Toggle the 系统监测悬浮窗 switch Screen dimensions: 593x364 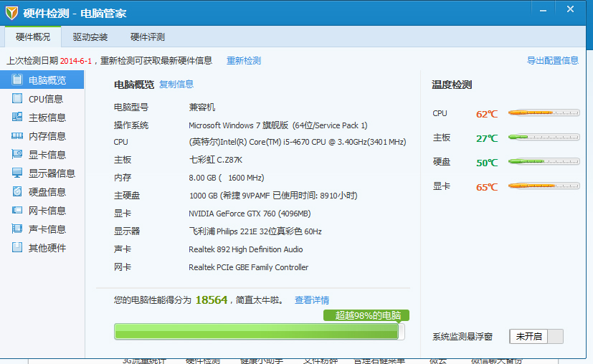coord(536,336)
